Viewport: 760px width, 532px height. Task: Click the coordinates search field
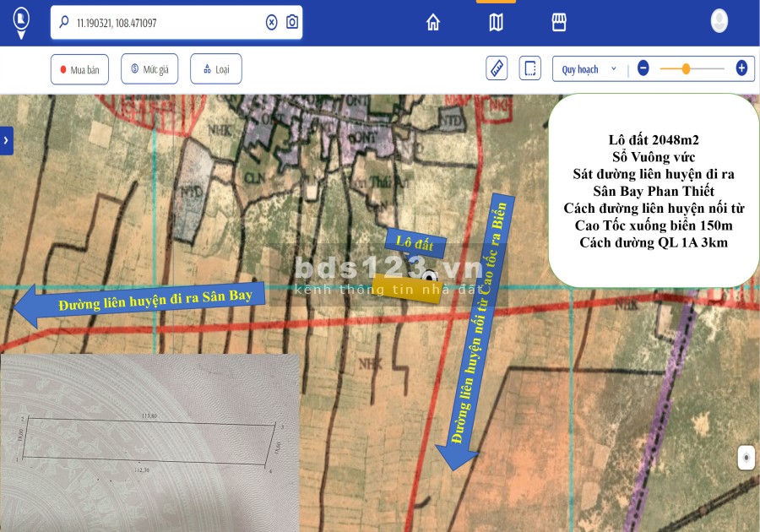(176, 22)
